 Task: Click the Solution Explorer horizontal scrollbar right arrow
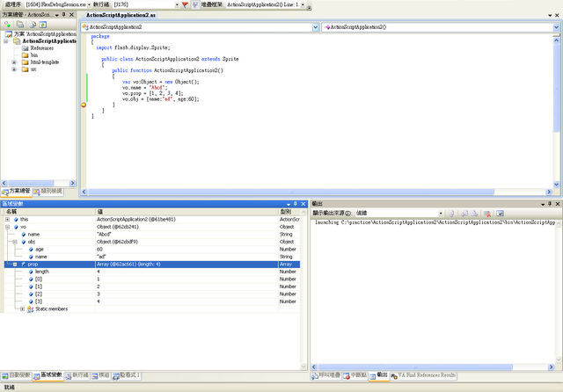click(x=72, y=183)
